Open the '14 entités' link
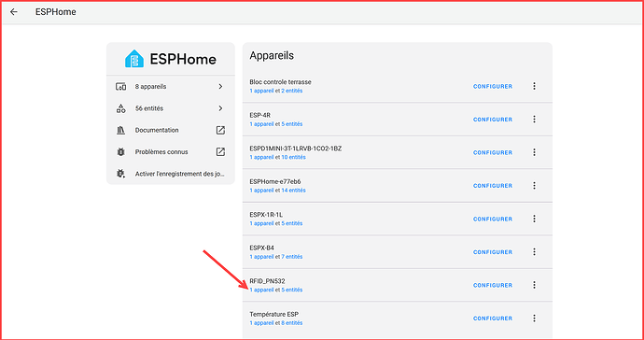This screenshot has height=340, width=644. click(x=294, y=191)
